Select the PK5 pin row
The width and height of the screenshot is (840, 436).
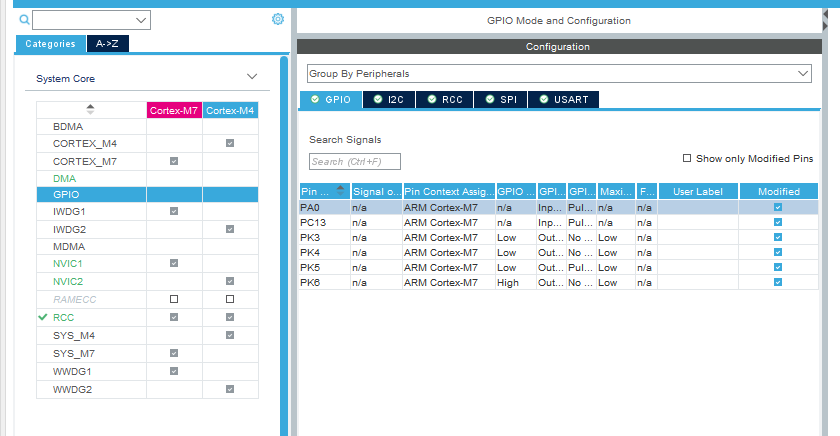click(558, 267)
